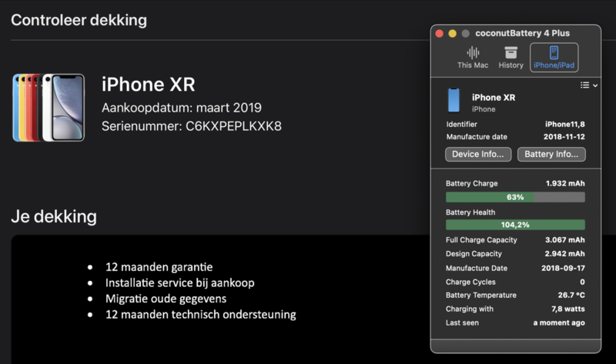Click Migratie oude gegevens item
The image size is (616, 364).
(166, 299)
